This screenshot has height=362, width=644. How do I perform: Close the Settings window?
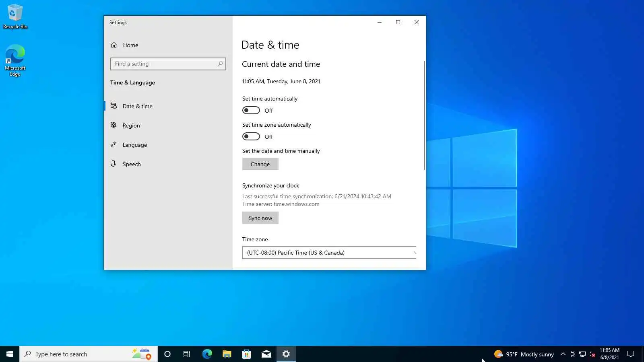(x=417, y=22)
